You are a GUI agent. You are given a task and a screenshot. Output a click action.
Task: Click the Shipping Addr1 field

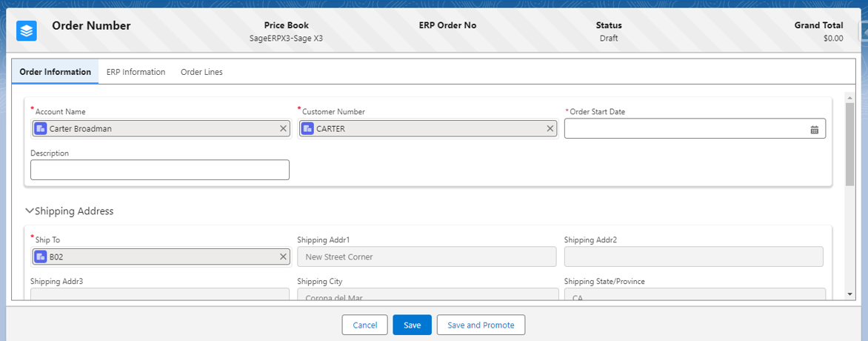click(427, 256)
